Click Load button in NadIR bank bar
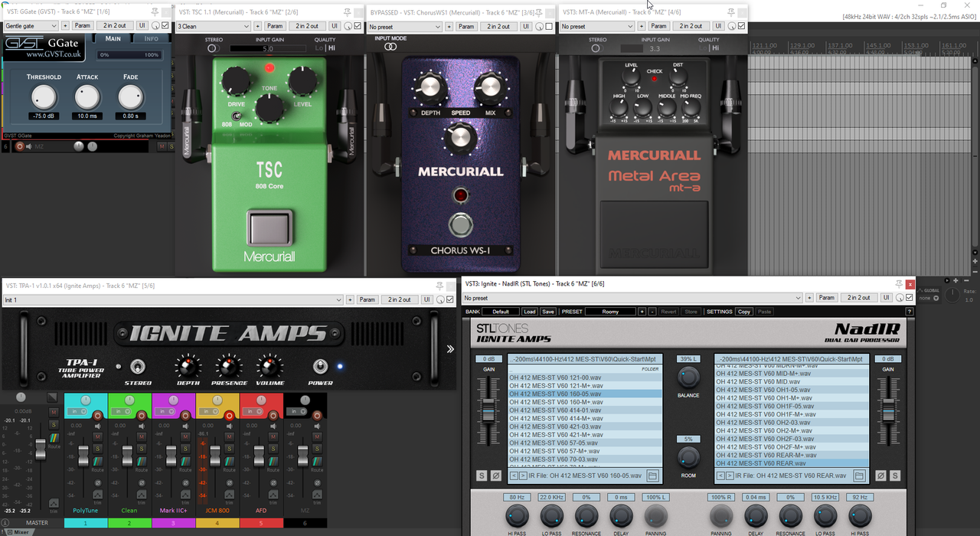The height and width of the screenshot is (536, 980). click(x=530, y=312)
